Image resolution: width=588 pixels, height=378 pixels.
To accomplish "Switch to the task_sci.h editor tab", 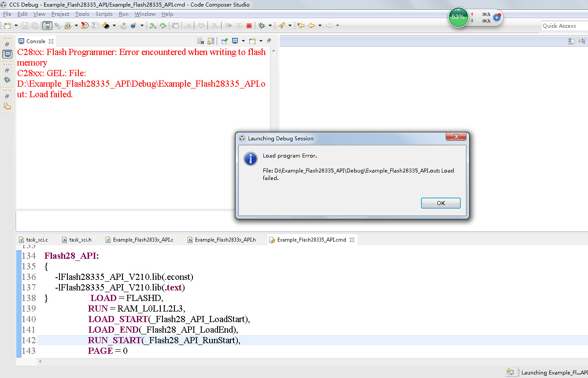I will [77, 240].
